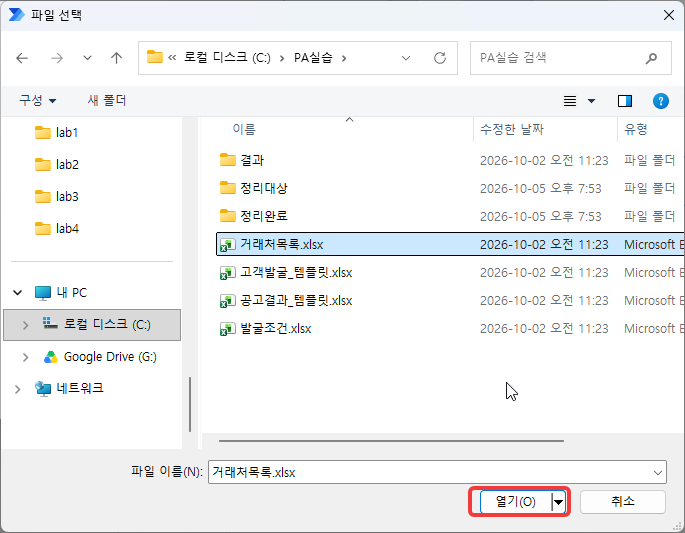Click the Excel icon of 발굴조건.xlsx
This screenshot has width=685, height=533.
click(x=227, y=329)
